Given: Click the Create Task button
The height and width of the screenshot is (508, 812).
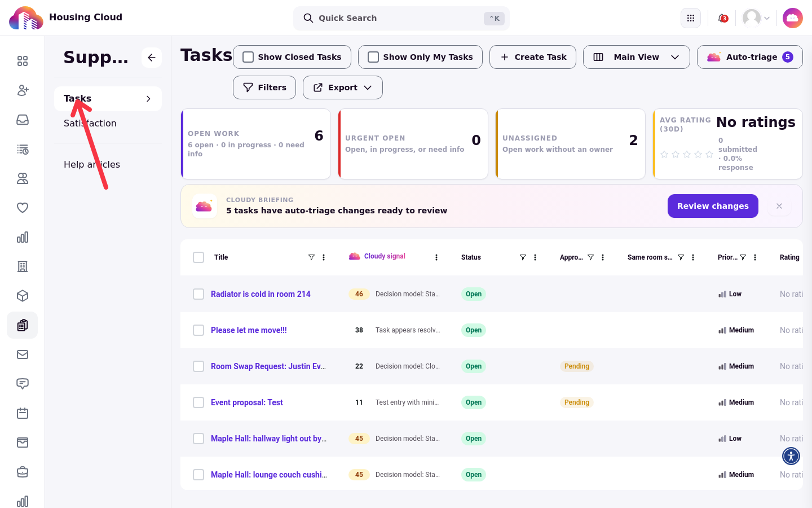Looking at the screenshot, I should pyautogui.click(x=533, y=57).
